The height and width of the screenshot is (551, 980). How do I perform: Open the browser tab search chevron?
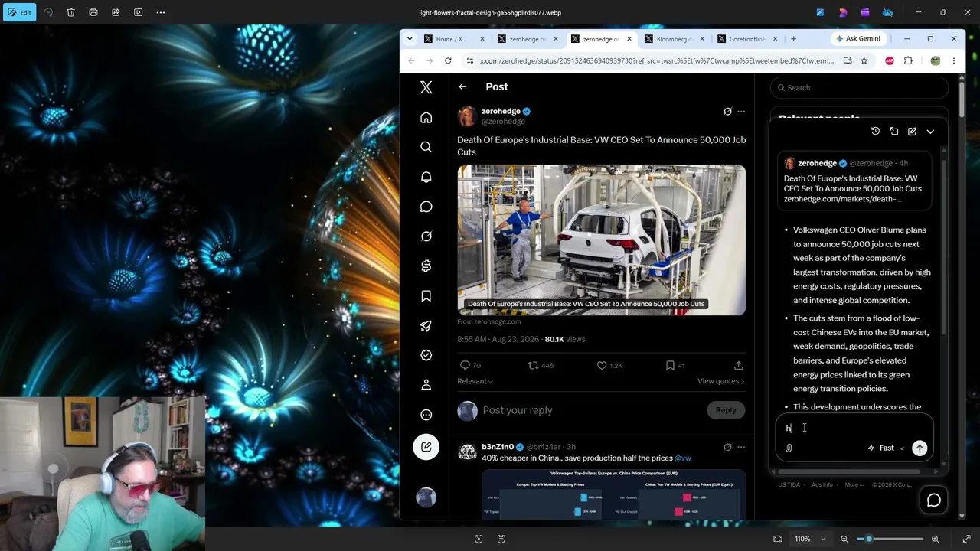click(410, 39)
